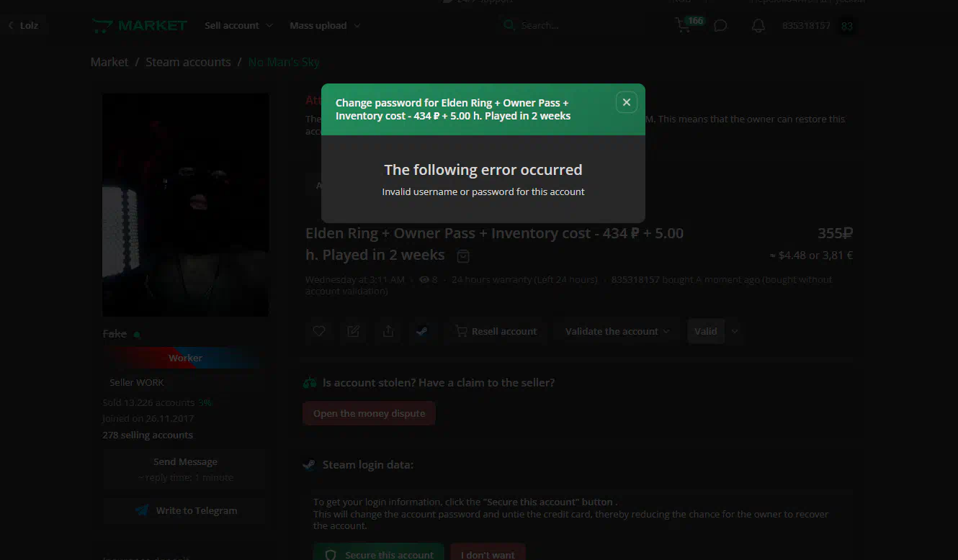This screenshot has width=958, height=560.
Task: Click the '≈ $4.48 or 3,81 €' conversion
Action: click(811, 255)
